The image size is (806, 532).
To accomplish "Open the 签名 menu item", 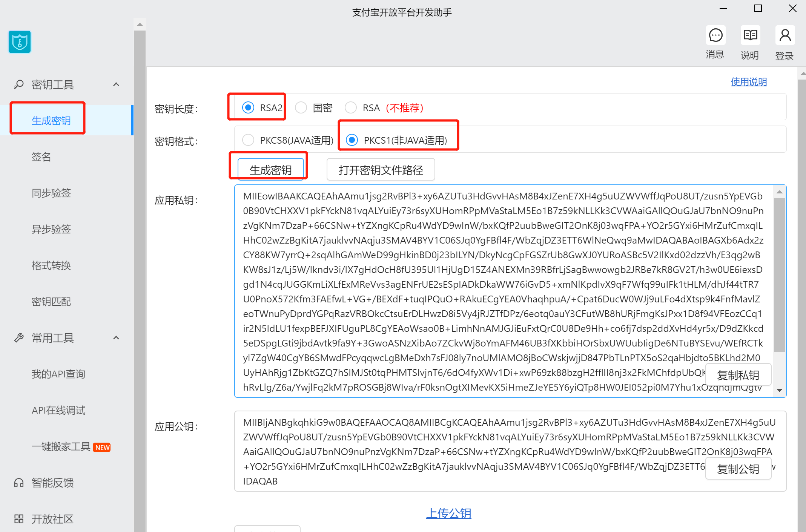I will point(41,157).
